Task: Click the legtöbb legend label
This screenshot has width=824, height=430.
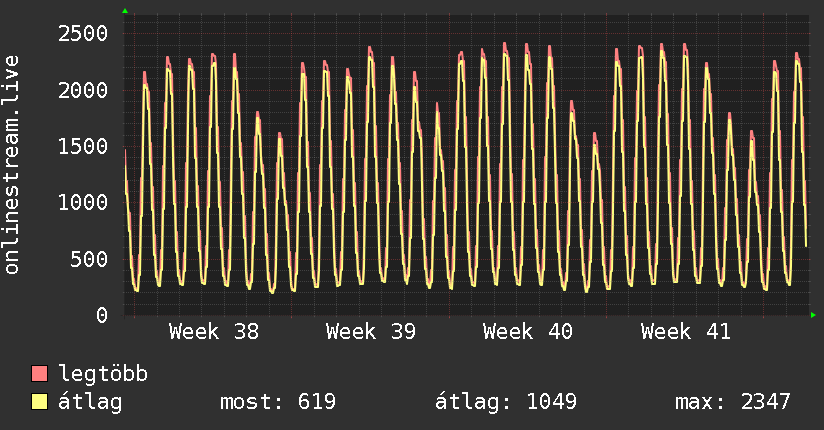Action: 103,374
